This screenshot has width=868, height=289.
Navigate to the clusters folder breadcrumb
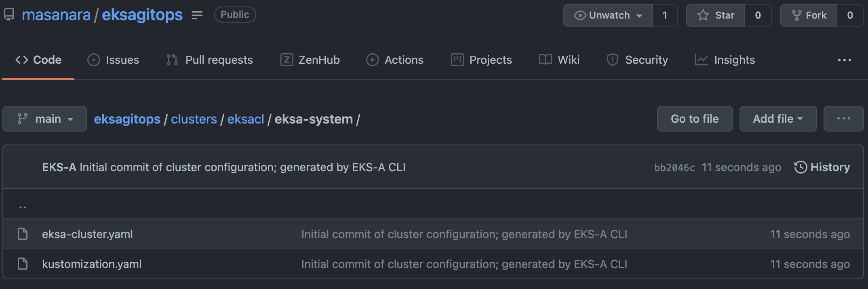coord(194,119)
